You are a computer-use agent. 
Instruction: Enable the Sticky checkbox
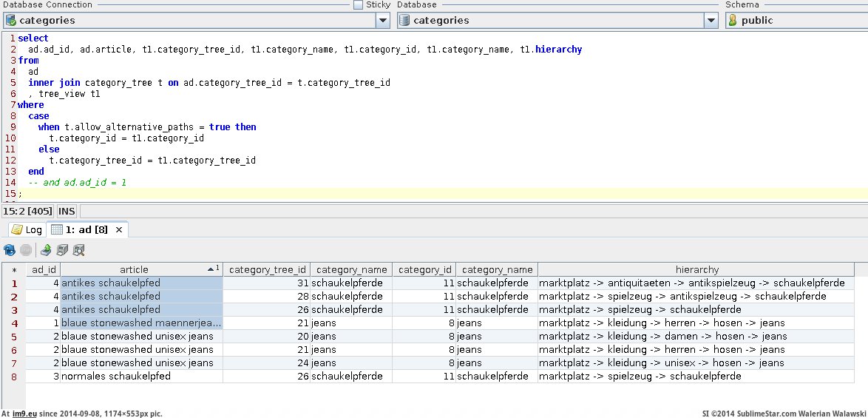359,4
